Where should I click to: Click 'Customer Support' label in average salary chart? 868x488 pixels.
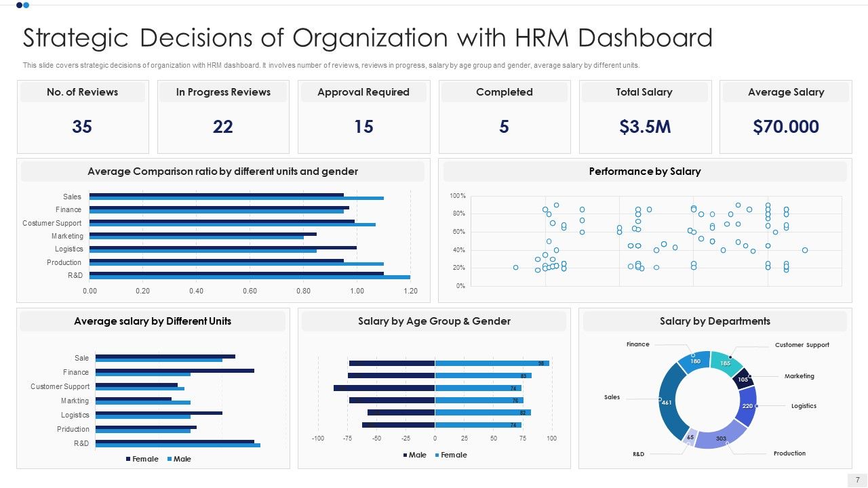60,386
